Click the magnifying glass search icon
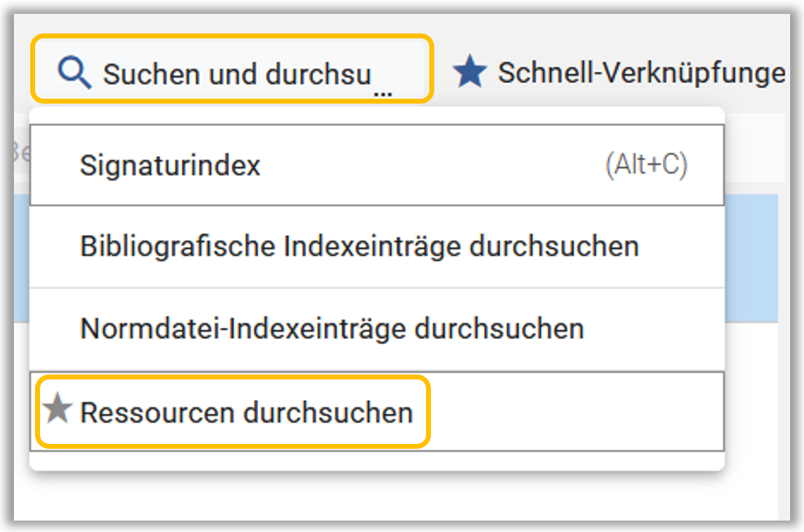Viewport: 804px width, 532px height. pos(74,73)
